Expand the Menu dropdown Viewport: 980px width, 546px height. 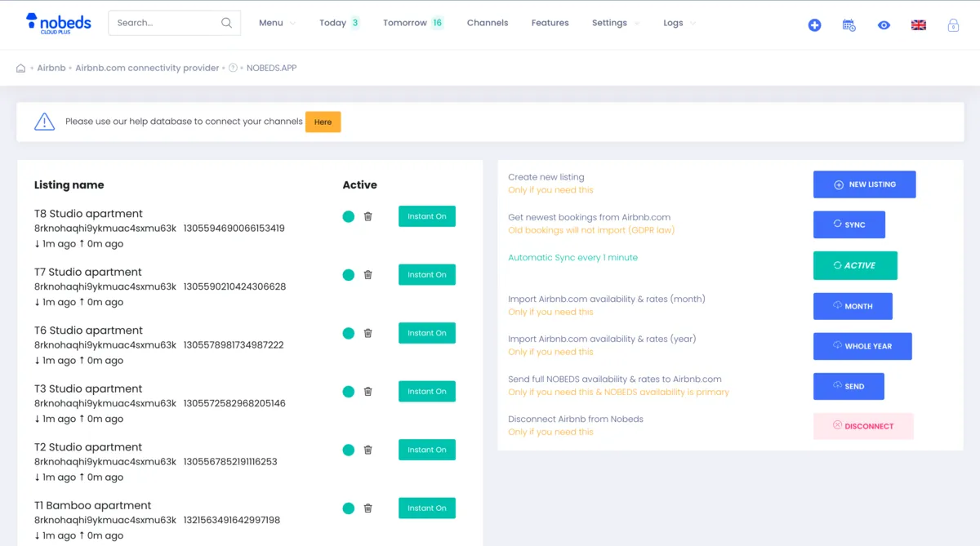tap(276, 23)
